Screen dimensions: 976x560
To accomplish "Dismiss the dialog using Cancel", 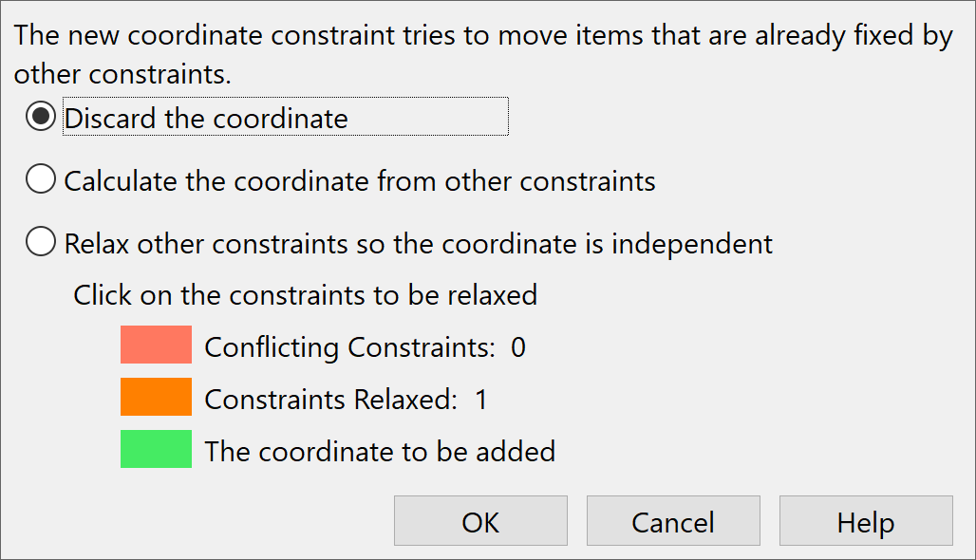I will (673, 520).
